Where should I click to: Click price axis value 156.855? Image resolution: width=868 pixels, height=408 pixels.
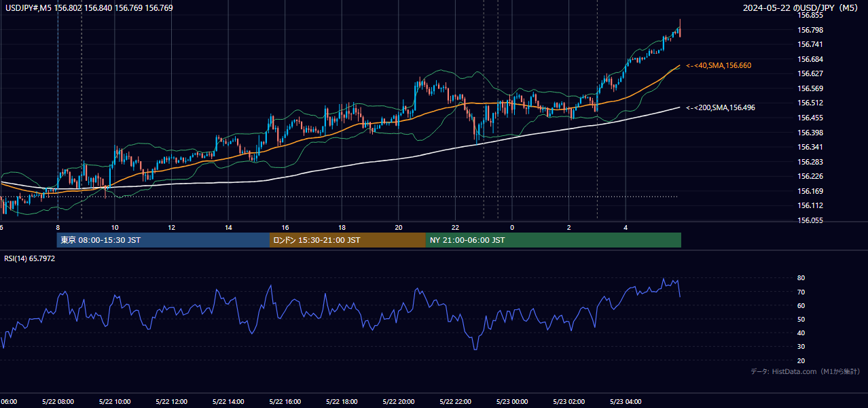(x=810, y=15)
